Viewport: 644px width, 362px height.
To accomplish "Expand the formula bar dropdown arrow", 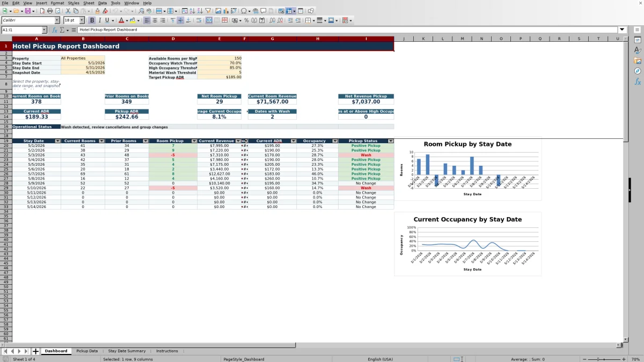I will pyautogui.click(x=622, y=30).
